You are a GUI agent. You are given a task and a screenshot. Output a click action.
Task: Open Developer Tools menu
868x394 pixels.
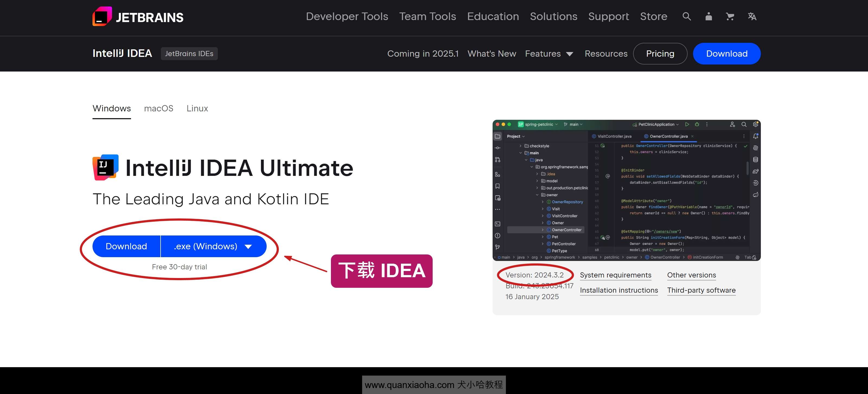(347, 17)
